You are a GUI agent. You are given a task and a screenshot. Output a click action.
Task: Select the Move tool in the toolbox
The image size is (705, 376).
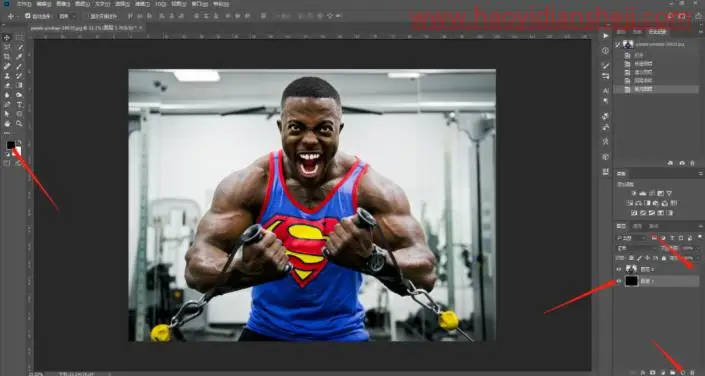coord(7,38)
